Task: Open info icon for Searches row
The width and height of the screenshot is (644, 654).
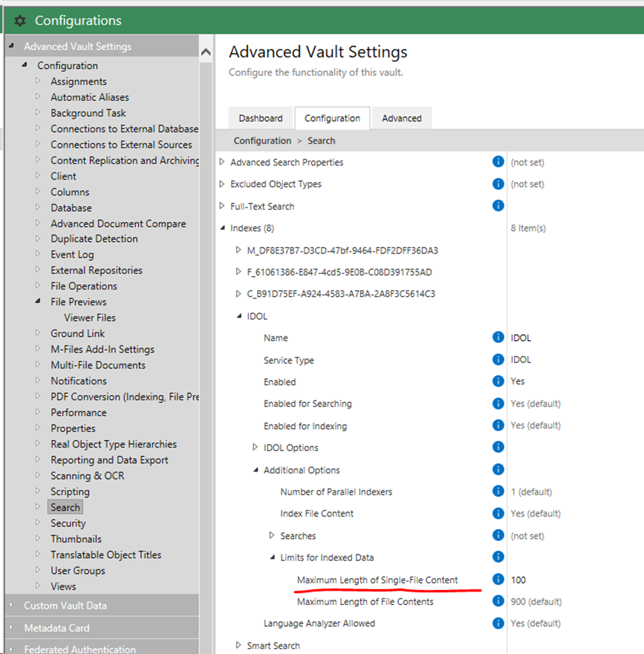Action: (x=498, y=535)
